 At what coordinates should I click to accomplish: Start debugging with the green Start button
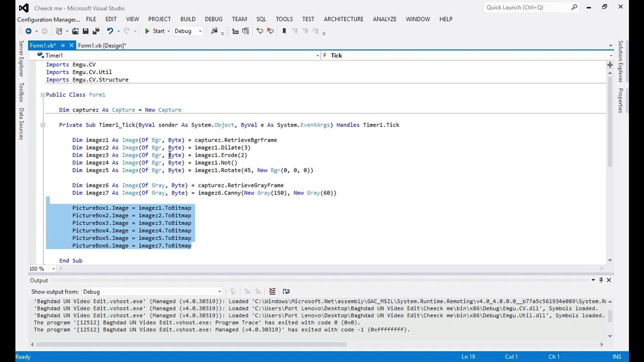[154, 31]
